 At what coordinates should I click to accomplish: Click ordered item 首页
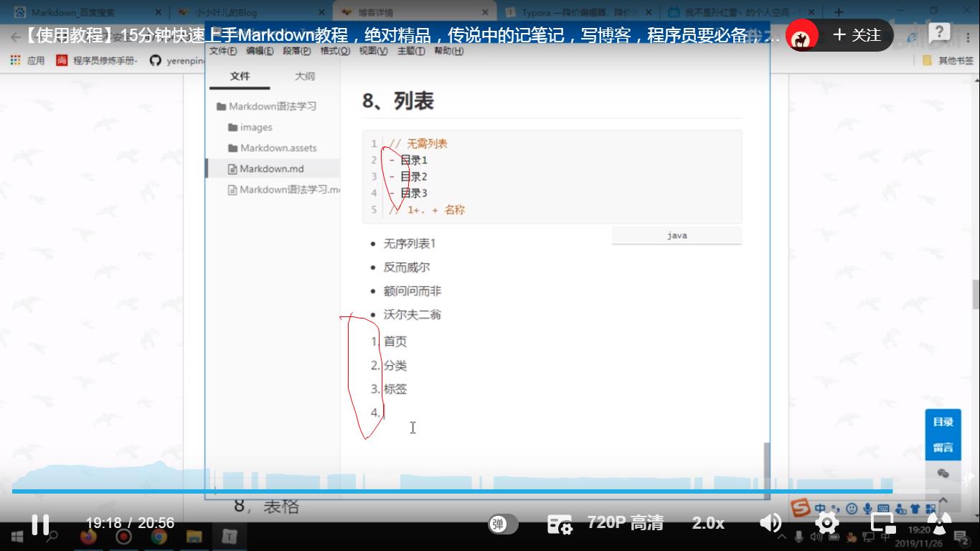click(x=395, y=342)
